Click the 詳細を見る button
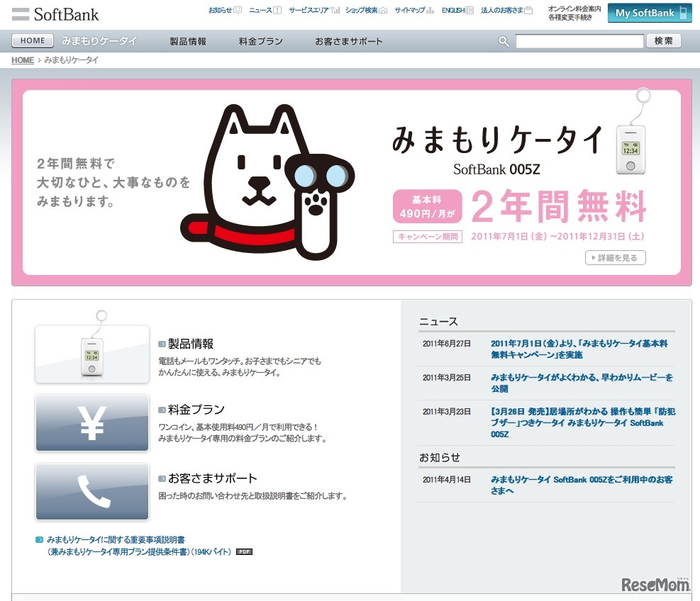This screenshot has width=700, height=601. pos(615,258)
